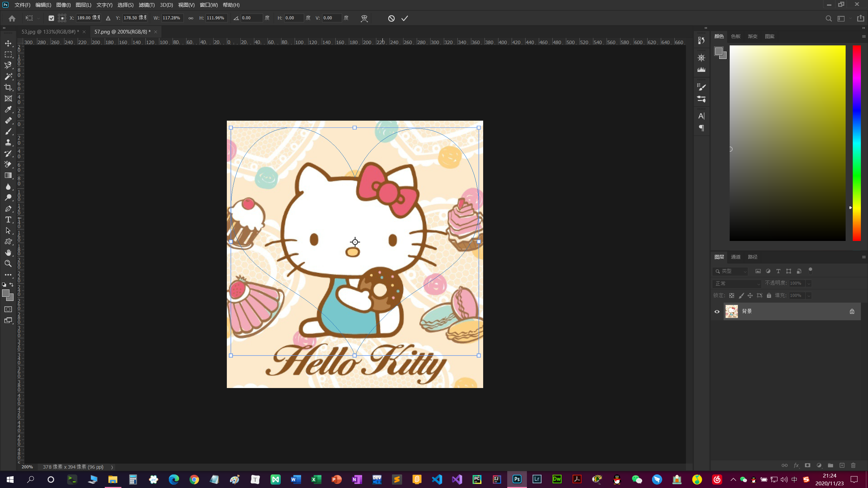
Task: Expand the 填充 fill dropdown arrow
Action: point(809,296)
